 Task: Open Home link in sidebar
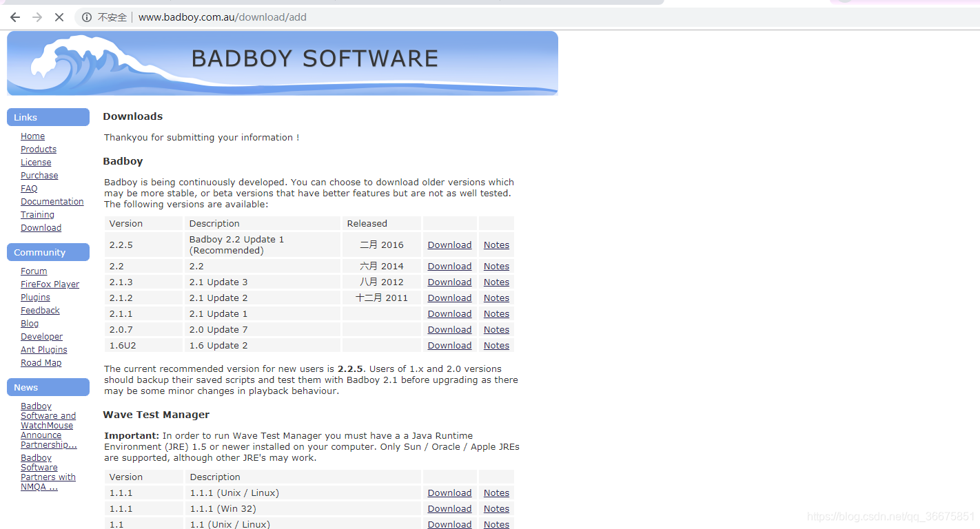click(32, 136)
